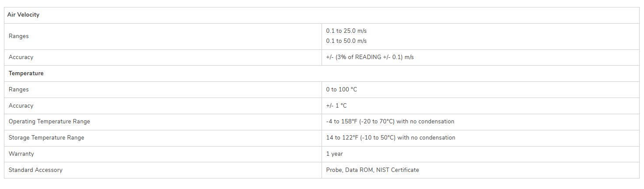The image size is (644, 189).
Task: Select the 14 to 122°F storage value
Action: pos(390,138)
